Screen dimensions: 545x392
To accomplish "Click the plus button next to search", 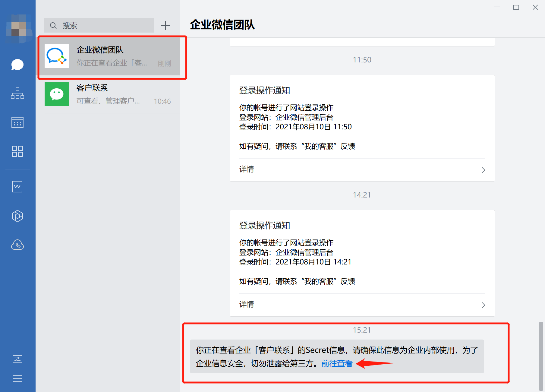I will (165, 26).
